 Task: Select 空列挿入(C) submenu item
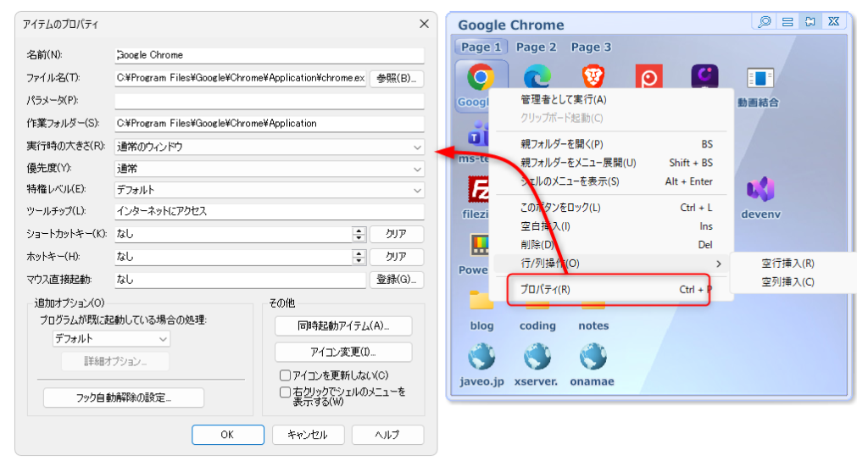[x=787, y=282]
